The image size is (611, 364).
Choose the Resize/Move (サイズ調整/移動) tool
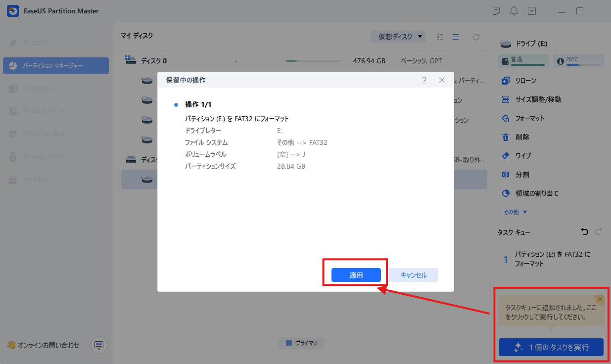point(531,99)
